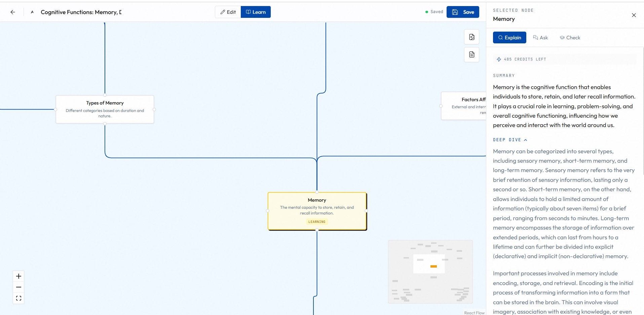Screen dimensions: 644x315
Task: Select the Memory node on the canvas
Action: pyautogui.click(x=316, y=210)
